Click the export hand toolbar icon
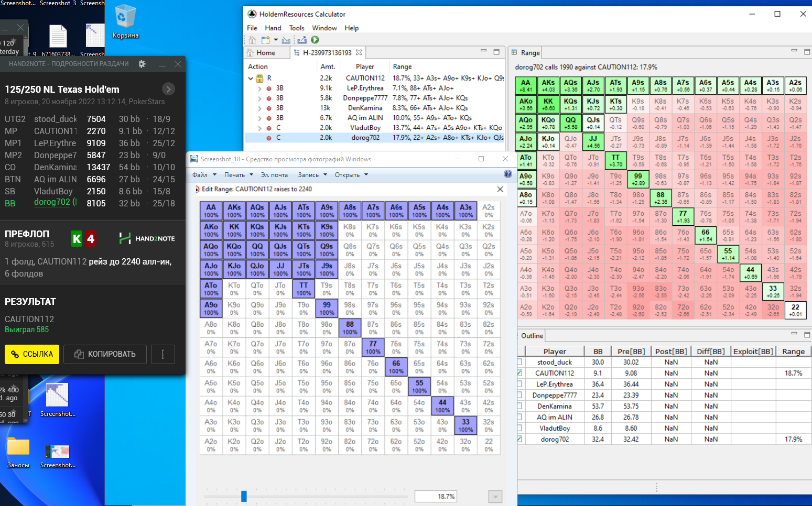 coord(302,40)
